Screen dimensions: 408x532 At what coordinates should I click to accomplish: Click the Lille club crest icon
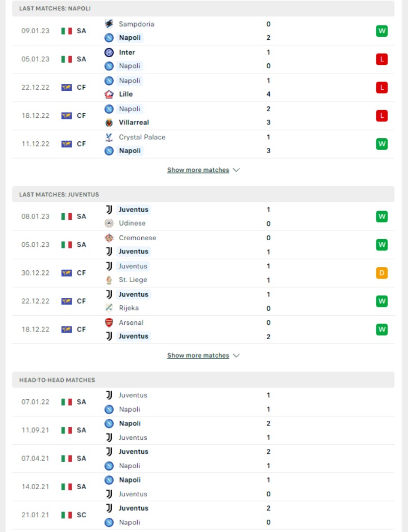[109, 94]
